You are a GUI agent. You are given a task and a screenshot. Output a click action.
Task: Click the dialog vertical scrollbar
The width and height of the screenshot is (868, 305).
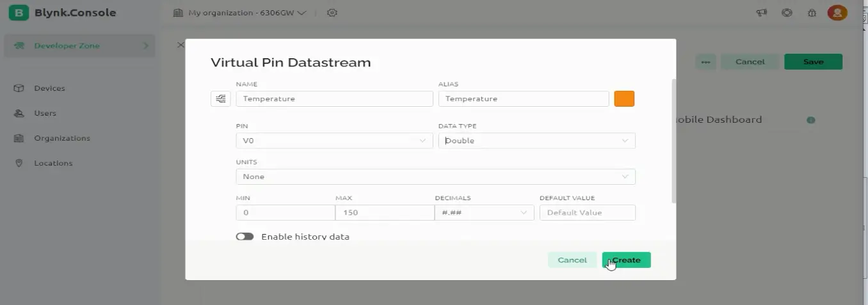(x=673, y=141)
